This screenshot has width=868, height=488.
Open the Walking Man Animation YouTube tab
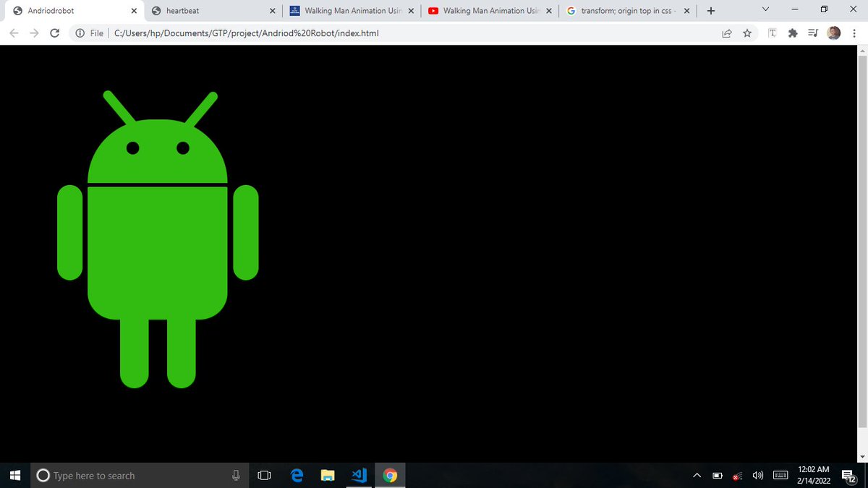486,10
